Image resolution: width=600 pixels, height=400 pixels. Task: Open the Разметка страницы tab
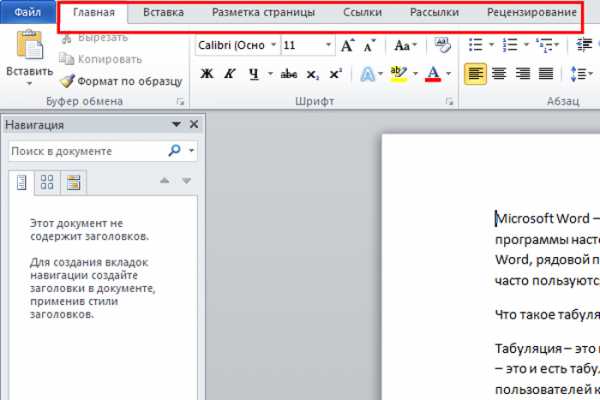coord(263,13)
